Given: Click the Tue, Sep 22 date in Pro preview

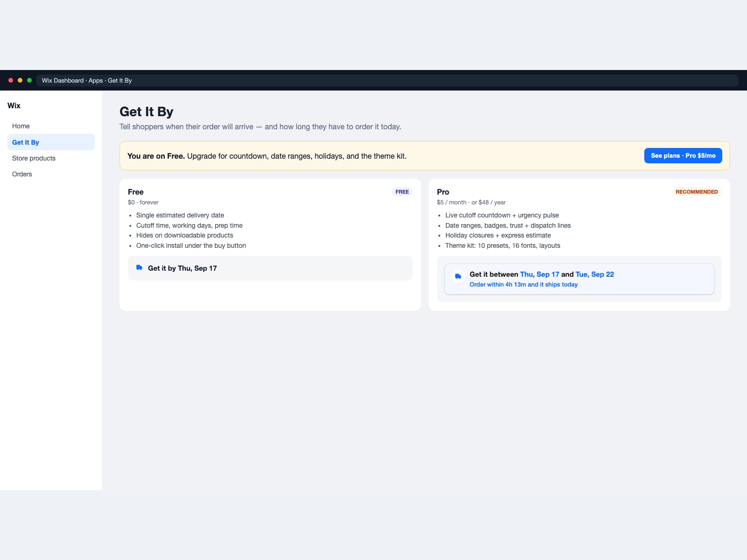Looking at the screenshot, I should pos(595,274).
